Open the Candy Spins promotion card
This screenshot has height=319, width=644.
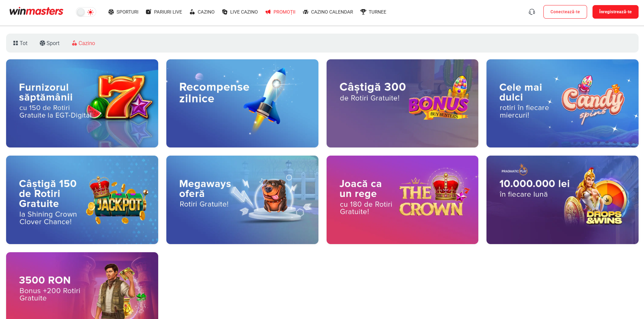(562, 103)
